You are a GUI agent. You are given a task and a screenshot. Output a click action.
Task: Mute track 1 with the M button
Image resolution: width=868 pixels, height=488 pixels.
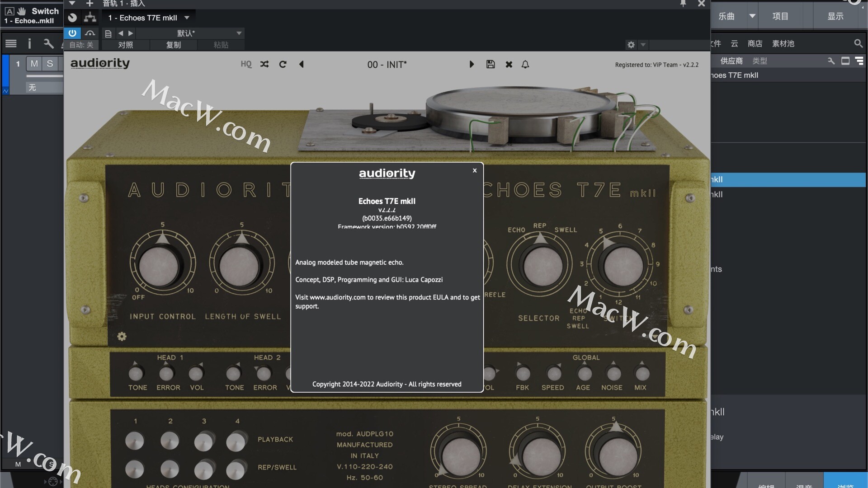34,64
